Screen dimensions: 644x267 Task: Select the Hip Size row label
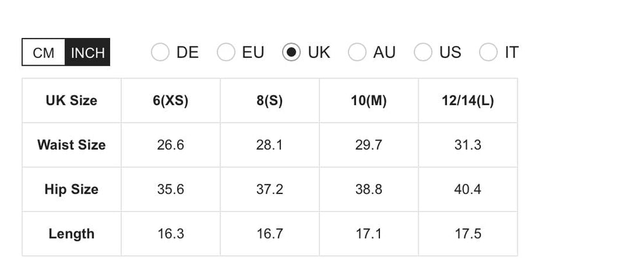coord(71,190)
